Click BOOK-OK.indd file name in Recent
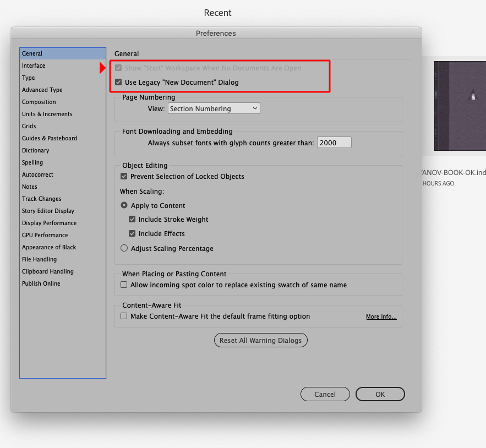This screenshot has height=448, width=486. point(454,172)
